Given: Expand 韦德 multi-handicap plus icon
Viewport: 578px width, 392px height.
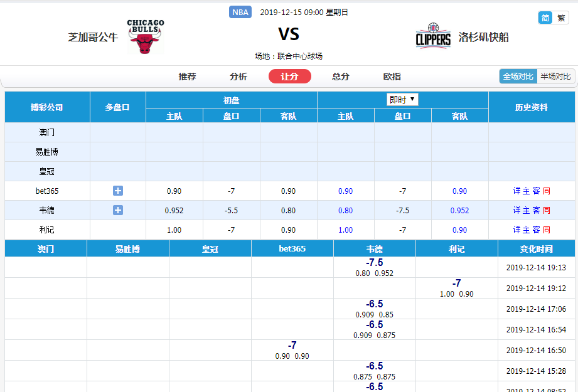Looking at the screenshot, I should pos(118,210).
